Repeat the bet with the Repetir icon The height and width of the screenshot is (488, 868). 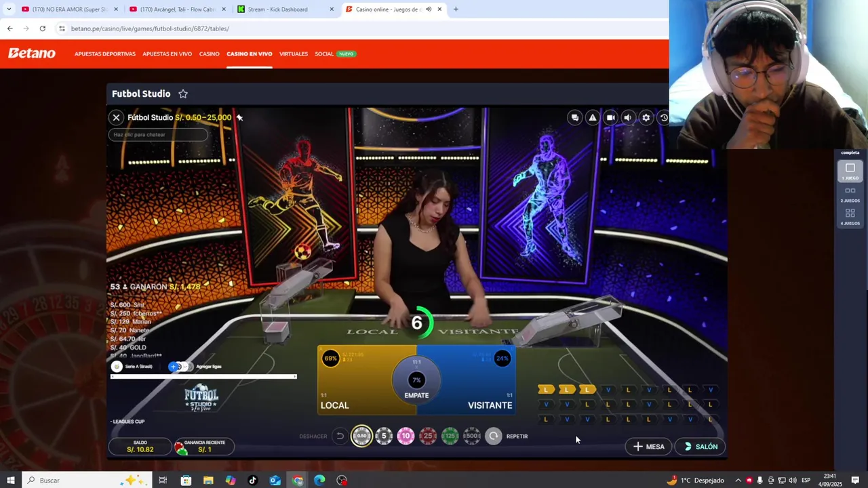[x=494, y=436]
